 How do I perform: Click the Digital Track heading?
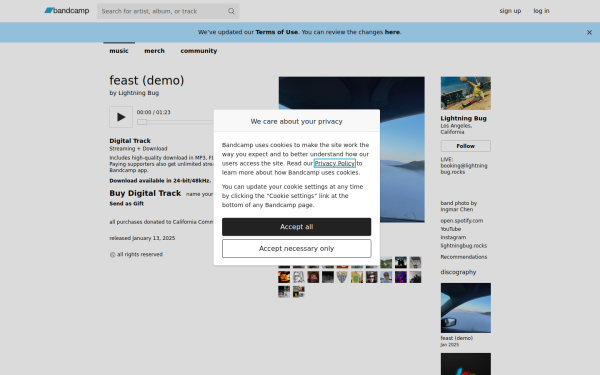[130, 141]
